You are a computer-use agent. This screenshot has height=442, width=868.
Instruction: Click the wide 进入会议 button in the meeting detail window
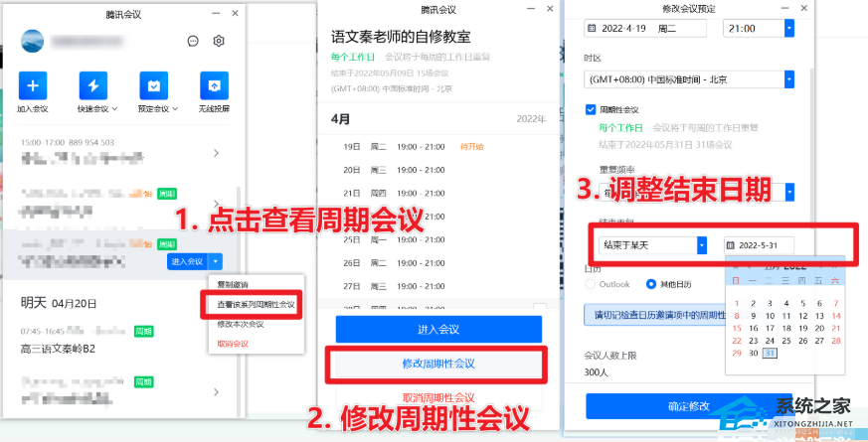pyautogui.click(x=438, y=329)
